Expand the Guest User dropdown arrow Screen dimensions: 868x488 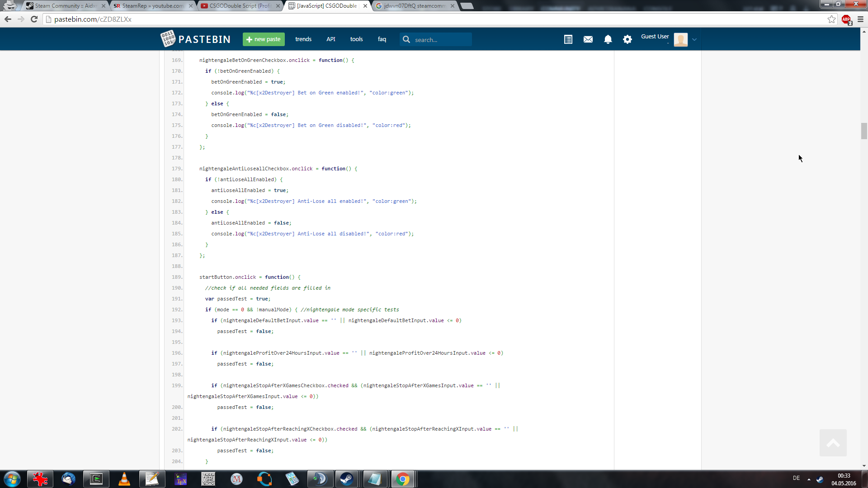click(x=695, y=39)
